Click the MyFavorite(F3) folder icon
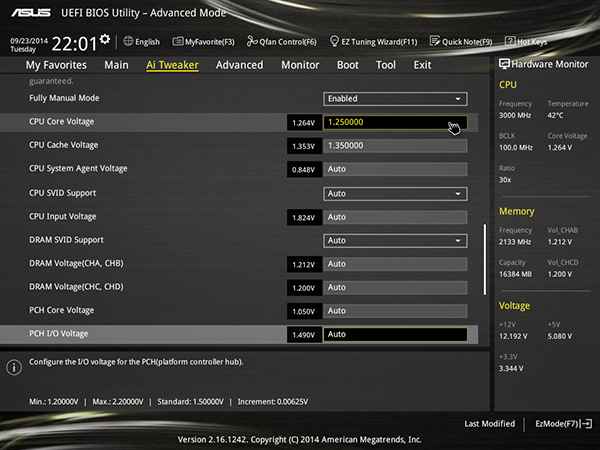The height and width of the screenshot is (450, 600). [x=178, y=41]
